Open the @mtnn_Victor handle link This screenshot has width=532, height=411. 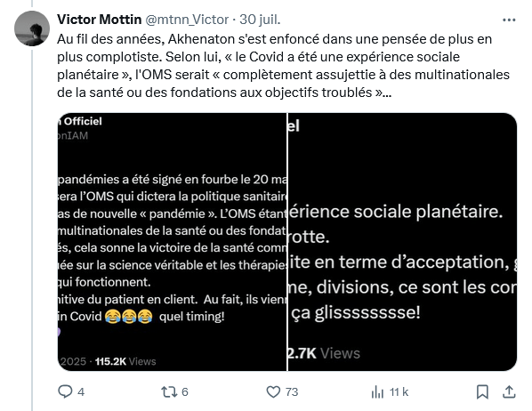point(187,20)
